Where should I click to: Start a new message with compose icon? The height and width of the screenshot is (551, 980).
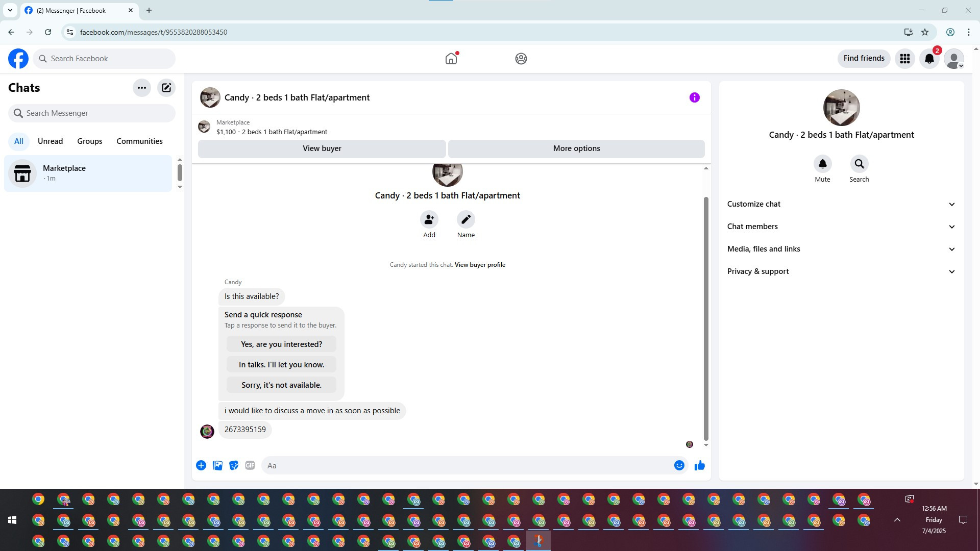point(166,88)
